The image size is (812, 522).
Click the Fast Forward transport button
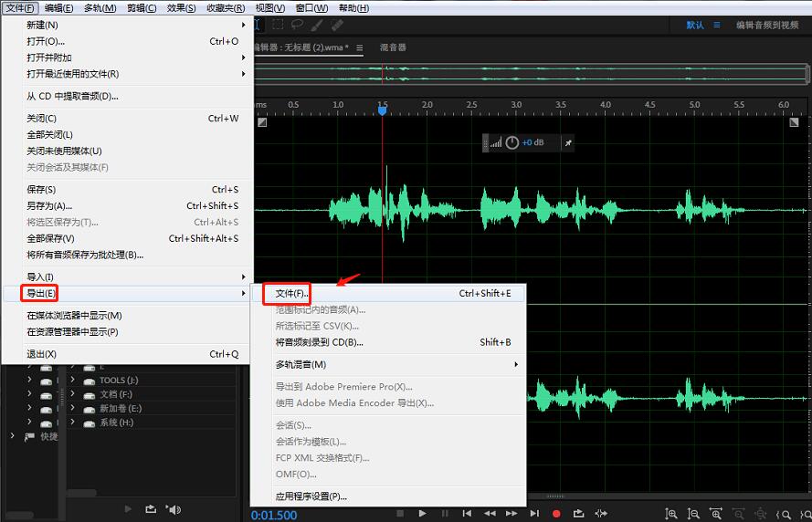click(511, 513)
